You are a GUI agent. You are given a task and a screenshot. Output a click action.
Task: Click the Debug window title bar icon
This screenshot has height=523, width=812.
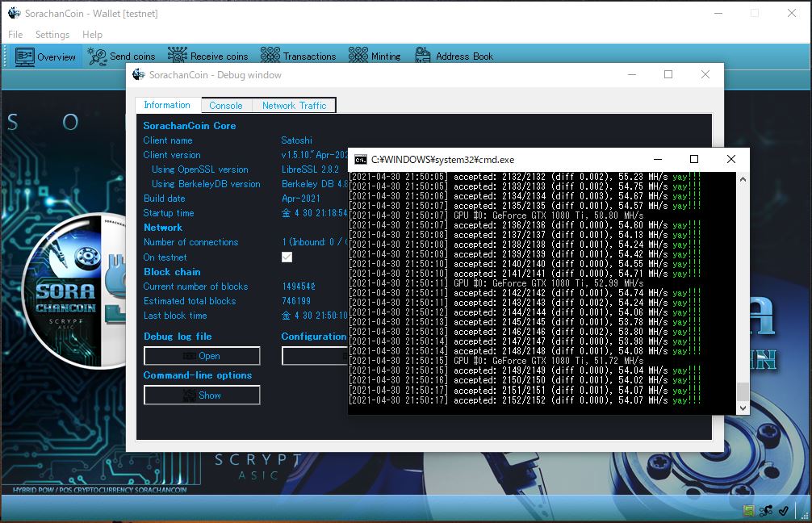[x=138, y=74]
